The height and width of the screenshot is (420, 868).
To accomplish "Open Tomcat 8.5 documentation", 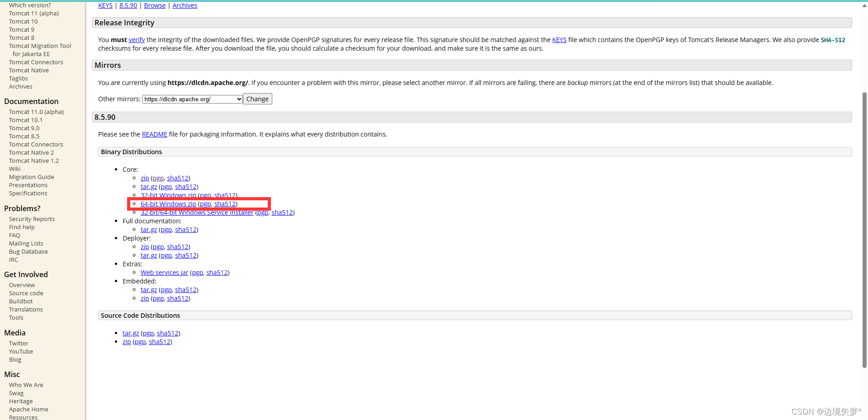I will coord(24,137).
